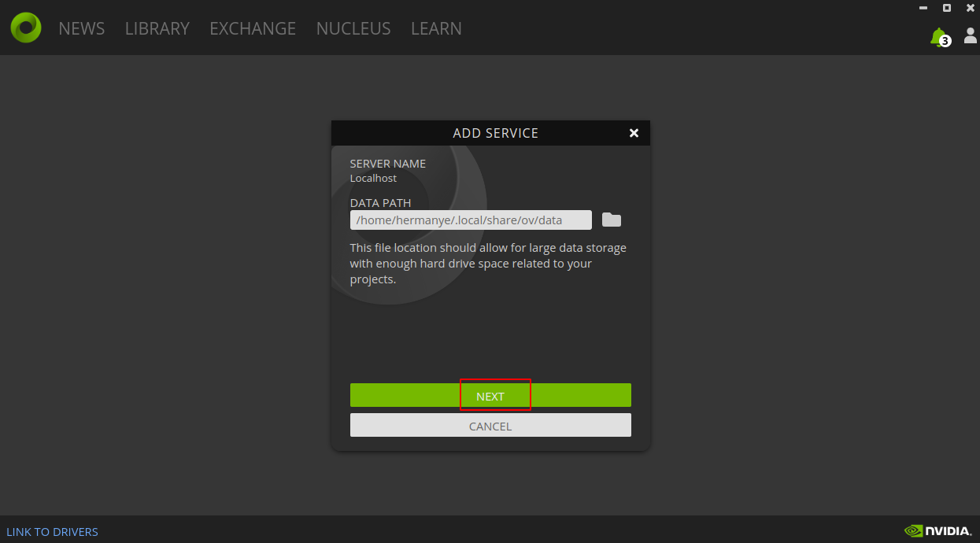This screenshot has width=980, height=543.
Task: Click the Omniverse launcher logo icon
Action: [25, 28]
